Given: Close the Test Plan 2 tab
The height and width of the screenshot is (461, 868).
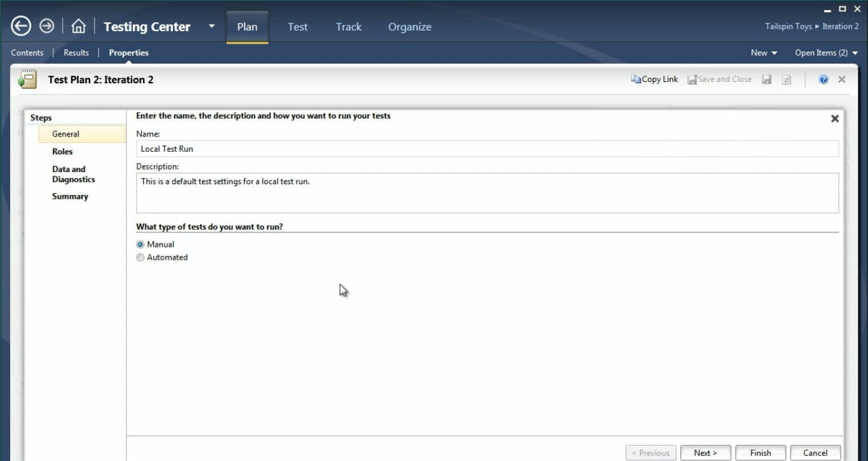Looking at the screenshot, I should tap(841, 79).
